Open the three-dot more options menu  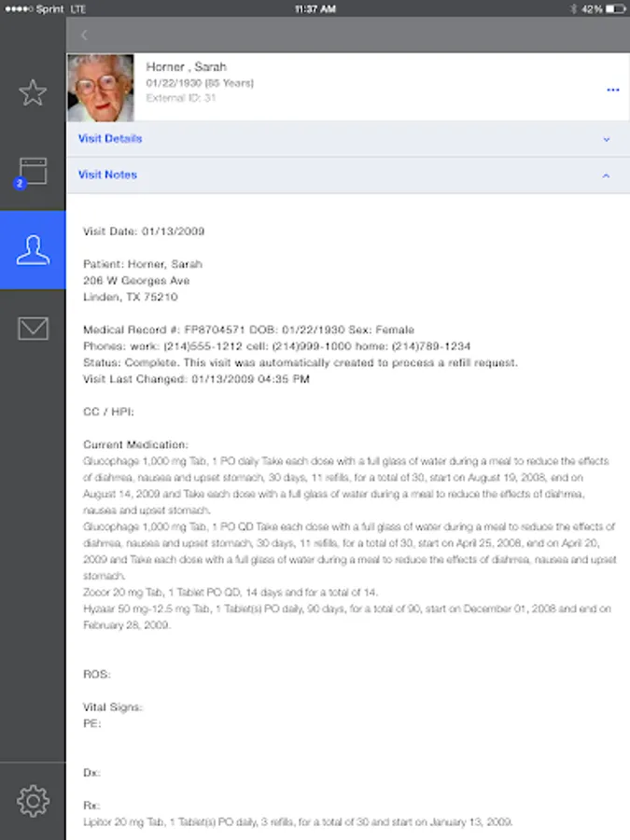[613, 90]
